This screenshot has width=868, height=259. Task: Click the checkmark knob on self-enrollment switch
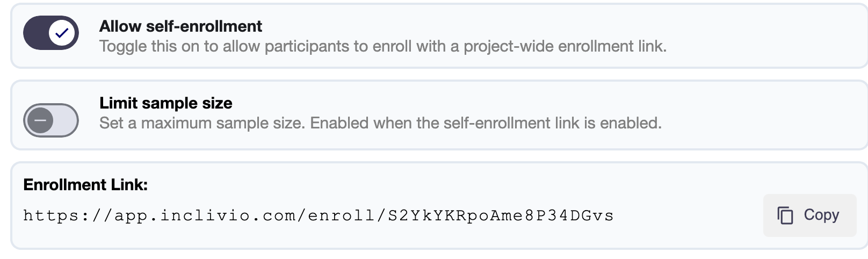pyautogui.click(x=62, y=33)
